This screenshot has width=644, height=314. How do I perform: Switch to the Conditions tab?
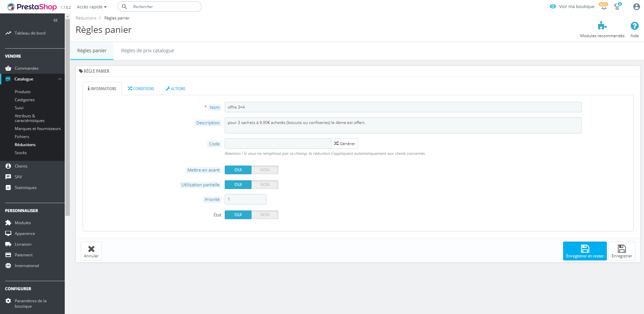coord(141,89)
